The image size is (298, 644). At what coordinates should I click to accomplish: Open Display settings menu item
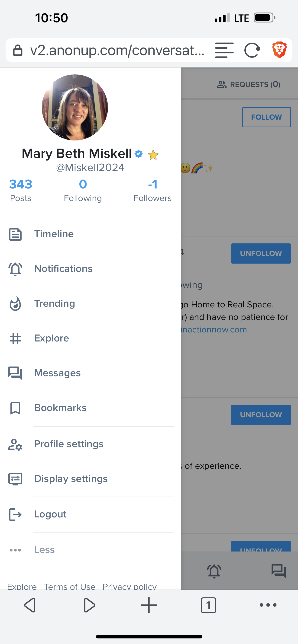click(71, 479)
